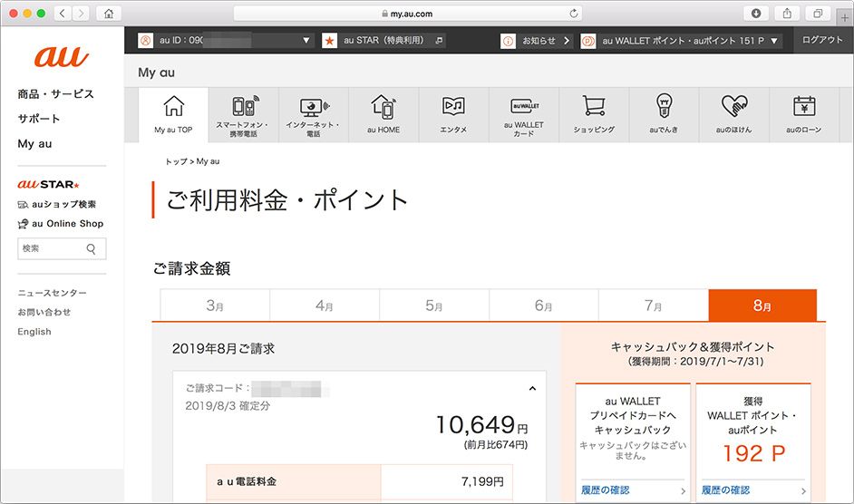Click the 10,649円 total amount
Screen dimensions: 854x504
(481, 424)
